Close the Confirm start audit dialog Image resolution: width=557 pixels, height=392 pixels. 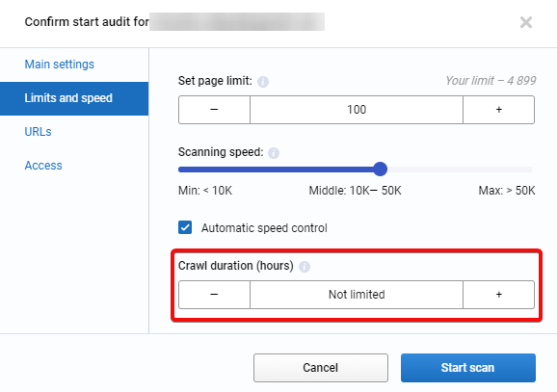tap(526, 22)
